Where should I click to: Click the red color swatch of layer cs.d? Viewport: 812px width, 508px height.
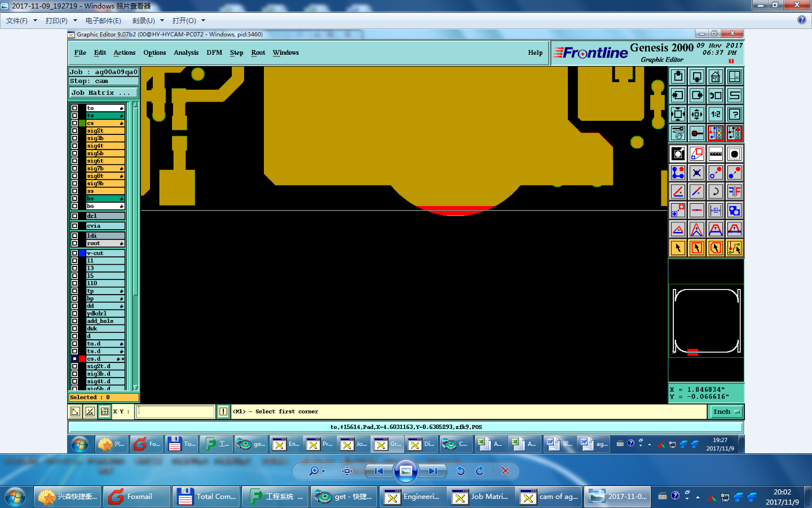click(x=82, y=358)
